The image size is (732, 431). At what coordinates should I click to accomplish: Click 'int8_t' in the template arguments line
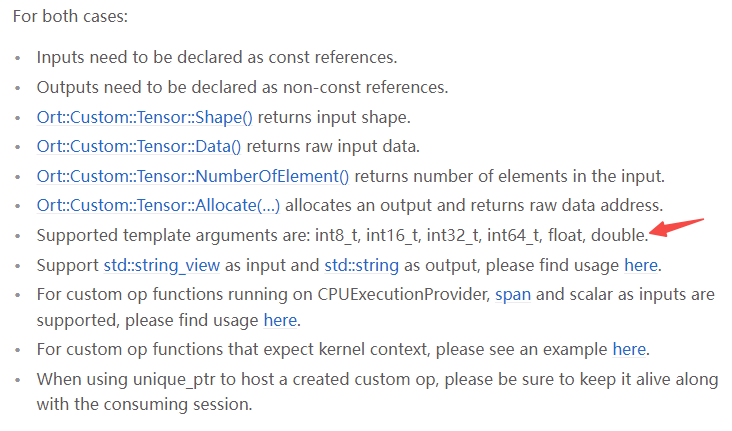[336, 235]
